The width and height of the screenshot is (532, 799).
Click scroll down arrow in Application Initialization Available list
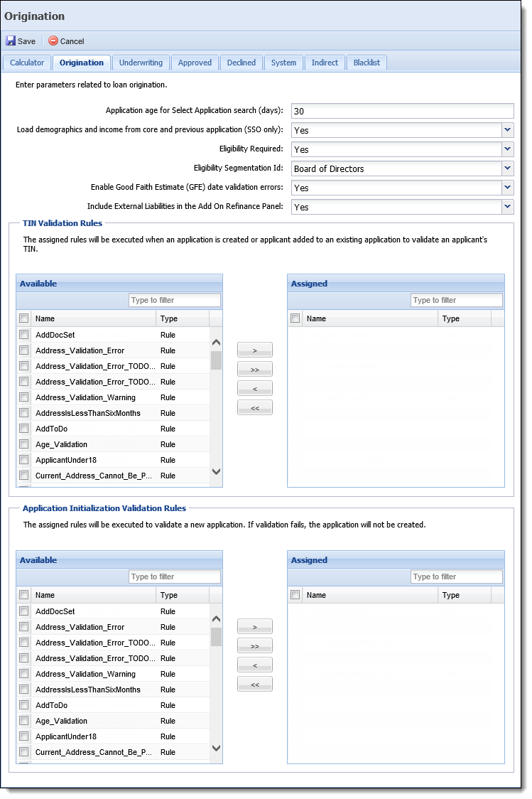pos(216,748)
